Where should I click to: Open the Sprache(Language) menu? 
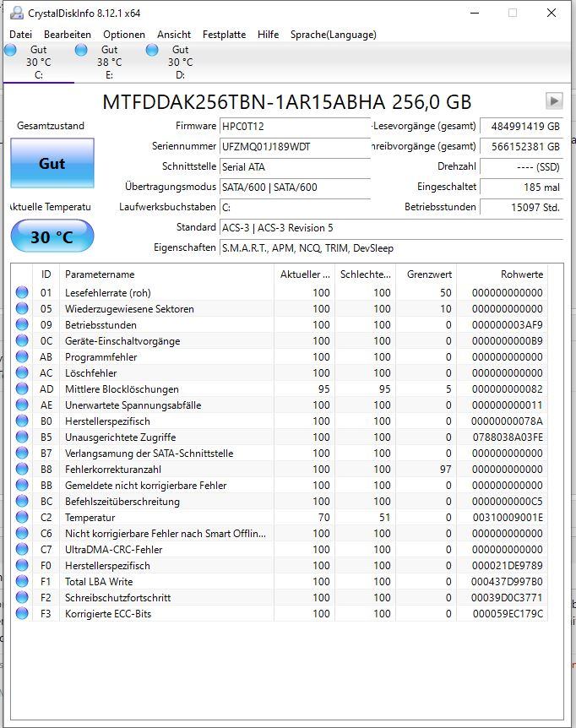(334, 35)
